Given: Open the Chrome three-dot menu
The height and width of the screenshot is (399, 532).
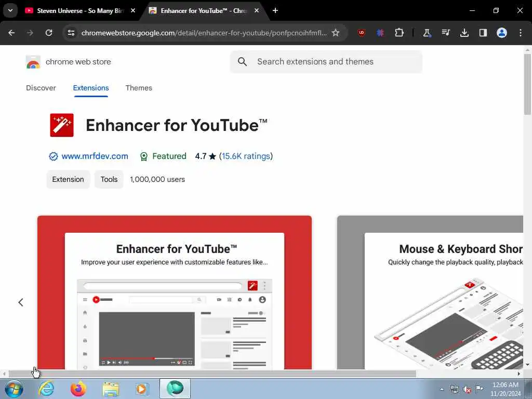Looking at the screenshot, I should tap(521, 33).
